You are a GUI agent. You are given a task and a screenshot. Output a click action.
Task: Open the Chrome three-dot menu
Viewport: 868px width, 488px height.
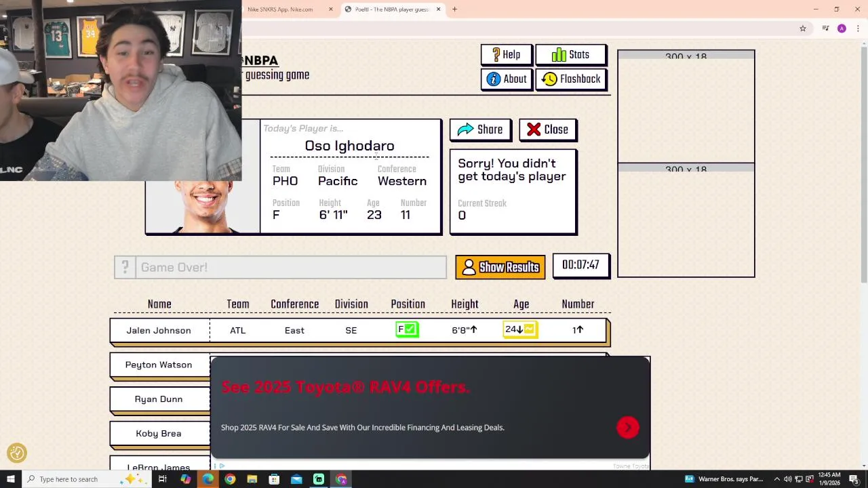[858, 28]
